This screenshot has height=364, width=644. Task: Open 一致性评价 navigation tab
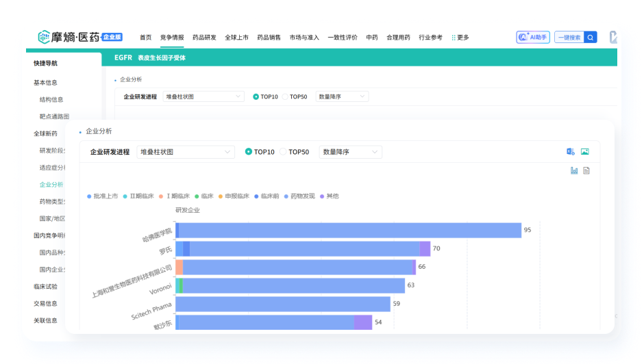(x=343, y=38)
